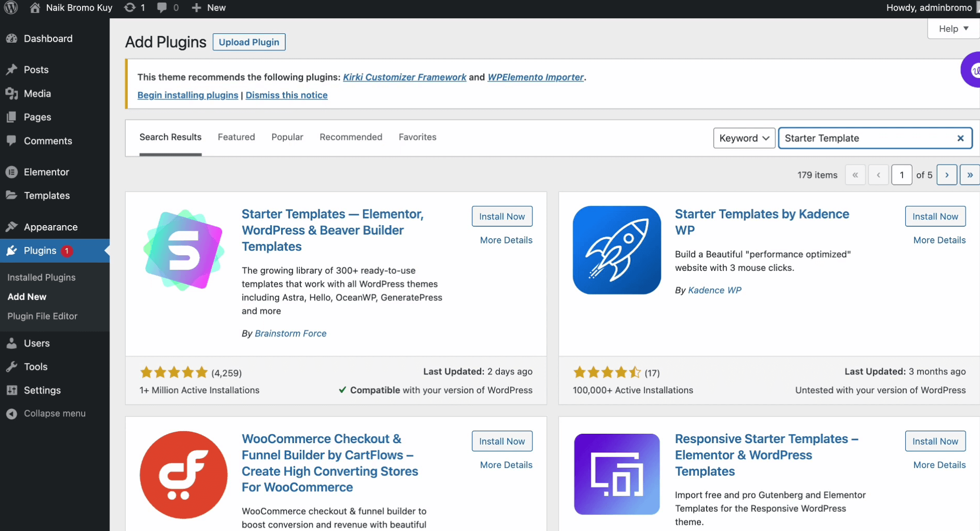980x531 pixels.
Task: Click the Appearance brush icon
Action: click(11, 227)
